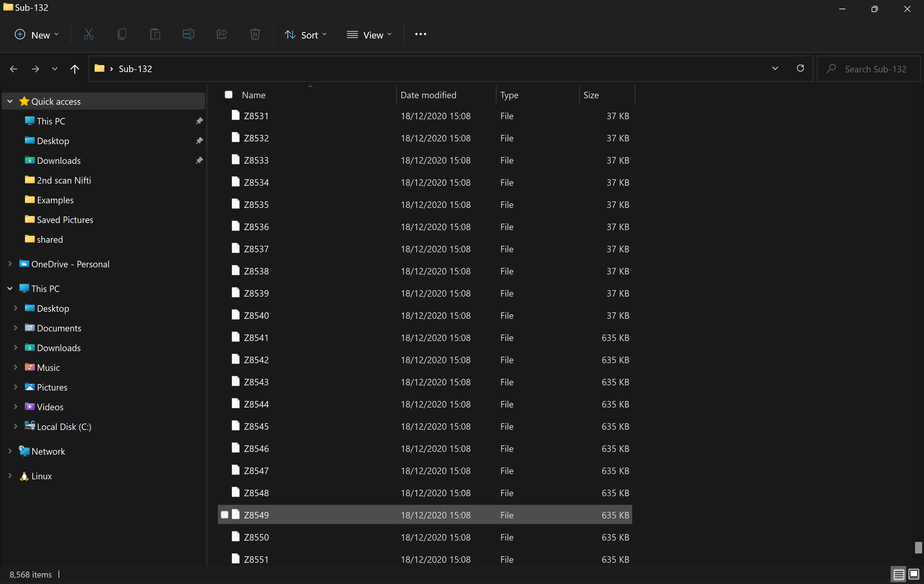The image size is (924, 584).
Task: Switch to large thumbnails view in status bar
Action: pyautogui.click(x=914, y=574)
